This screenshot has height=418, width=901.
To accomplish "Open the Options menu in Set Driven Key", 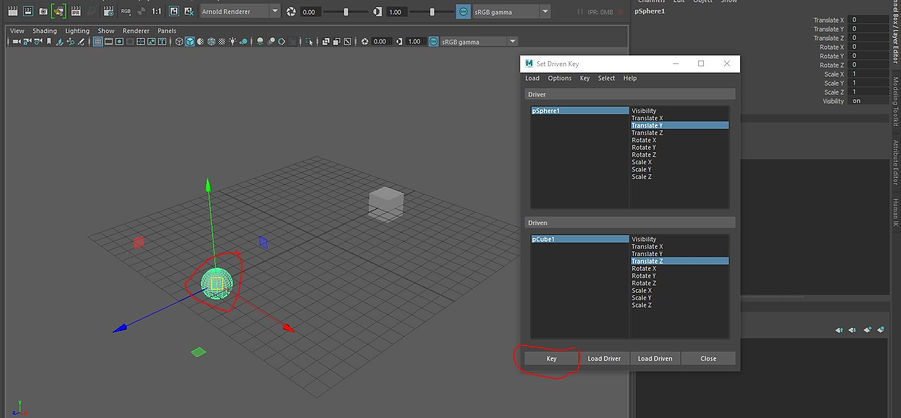I will point(559,78).
